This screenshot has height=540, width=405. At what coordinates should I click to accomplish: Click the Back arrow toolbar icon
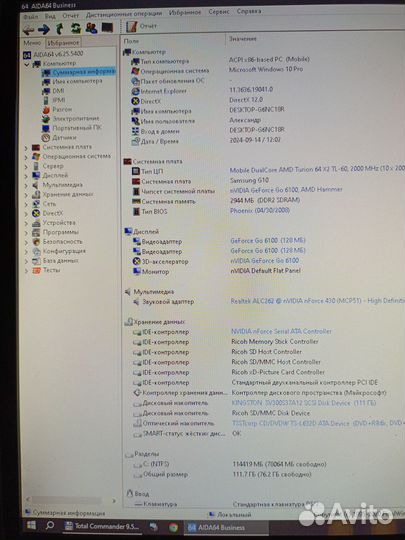(28, 30)
